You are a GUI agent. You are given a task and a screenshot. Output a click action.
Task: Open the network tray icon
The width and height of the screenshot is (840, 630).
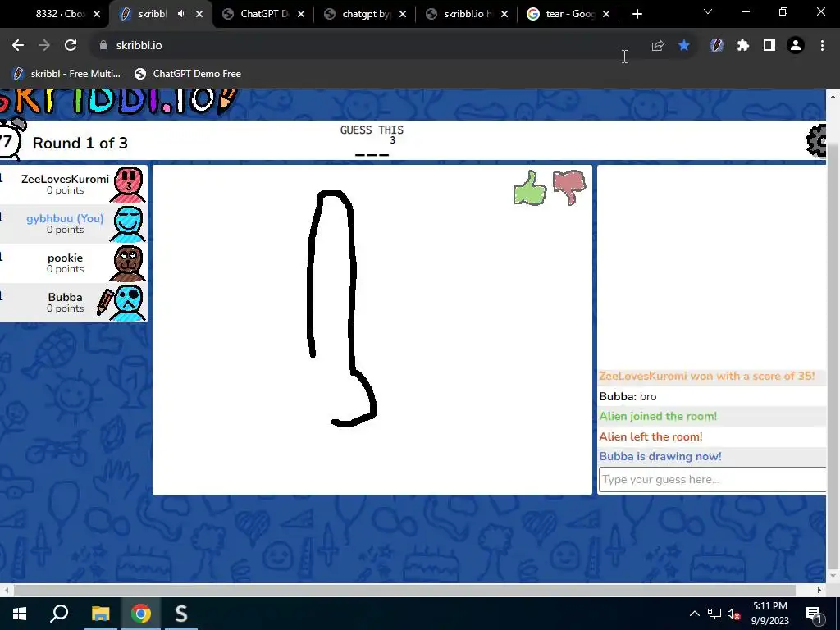click(714, 614)
